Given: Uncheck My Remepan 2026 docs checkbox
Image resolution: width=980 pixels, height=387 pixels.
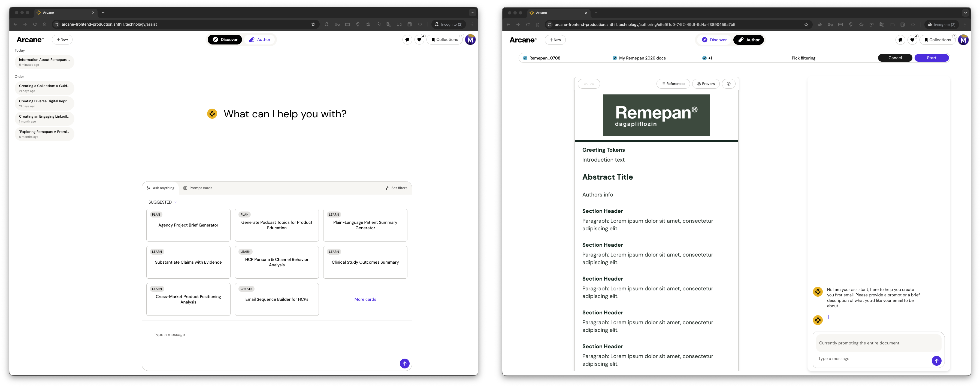Looking at the screenshot, I should [x=614, y=58].
